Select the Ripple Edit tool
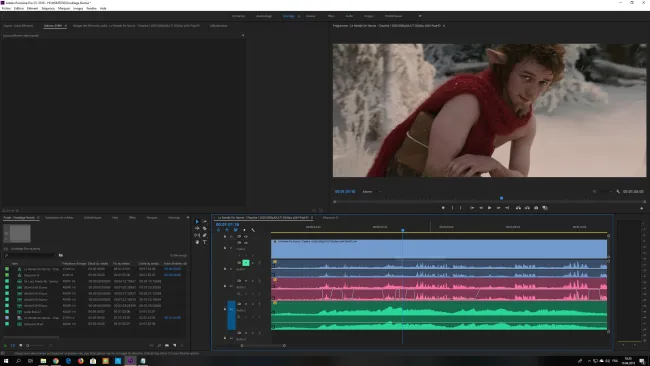The image size is (650, 366). pos(197,228)
